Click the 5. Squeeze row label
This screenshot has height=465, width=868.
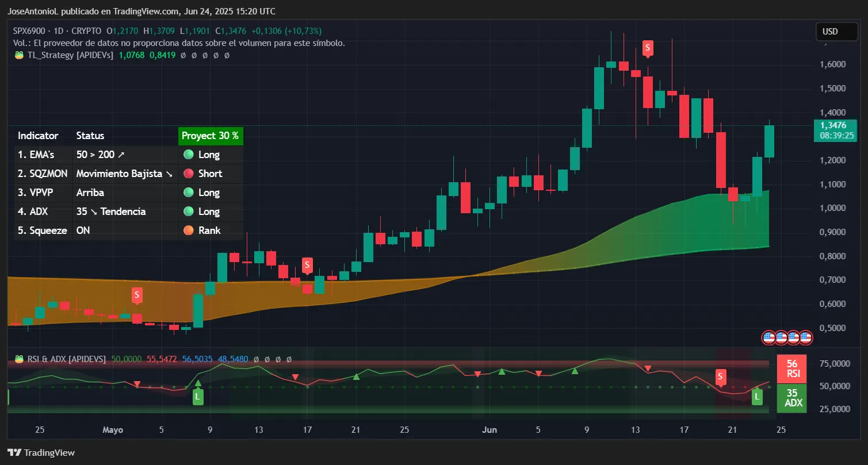point(43,230)
